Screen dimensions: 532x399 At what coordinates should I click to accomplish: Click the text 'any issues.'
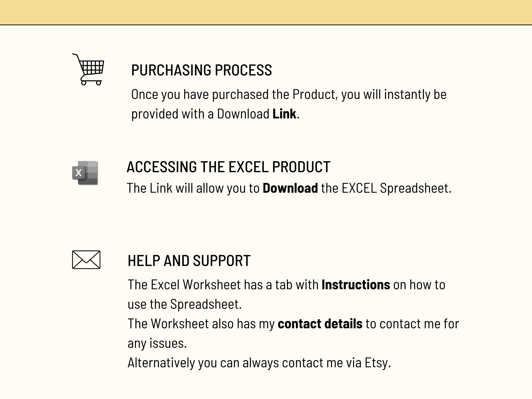157,343
